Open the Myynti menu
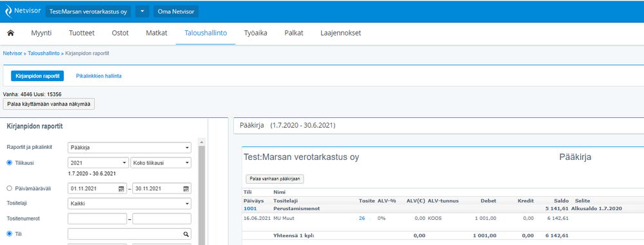 click(41, 34)
